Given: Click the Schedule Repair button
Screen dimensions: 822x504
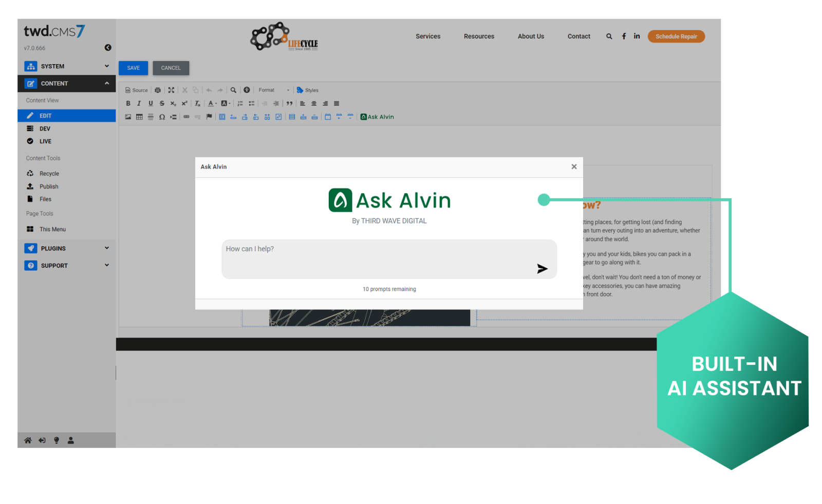Looking at the screenshot, I should [x=676, y=36].
